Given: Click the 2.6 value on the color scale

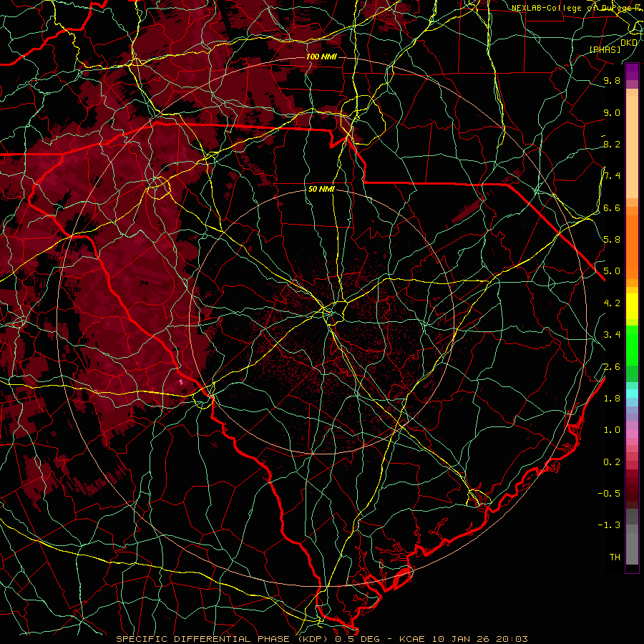Looking at the screenshot, I should point(612,366).
